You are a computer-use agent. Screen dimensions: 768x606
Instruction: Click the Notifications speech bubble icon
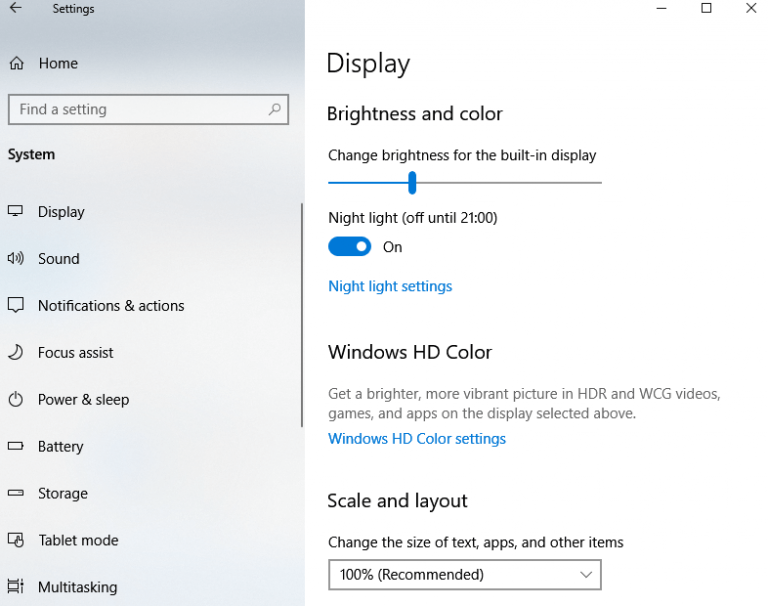click(16, 305)
